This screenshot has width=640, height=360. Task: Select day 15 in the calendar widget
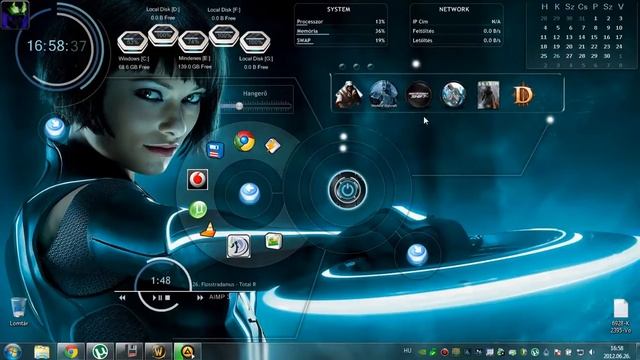click(594, 37)
